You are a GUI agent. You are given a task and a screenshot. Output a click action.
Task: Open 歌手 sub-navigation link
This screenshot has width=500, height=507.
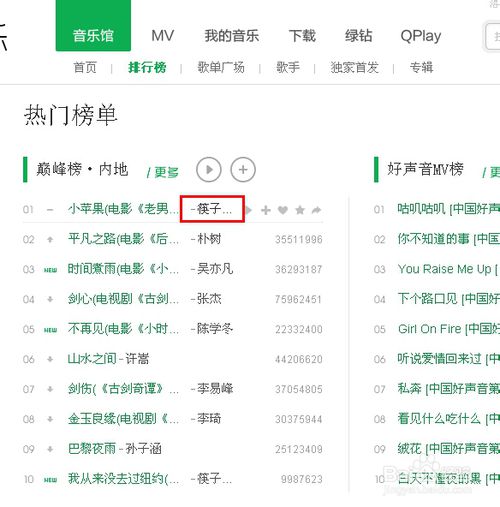tap(288, 67)
